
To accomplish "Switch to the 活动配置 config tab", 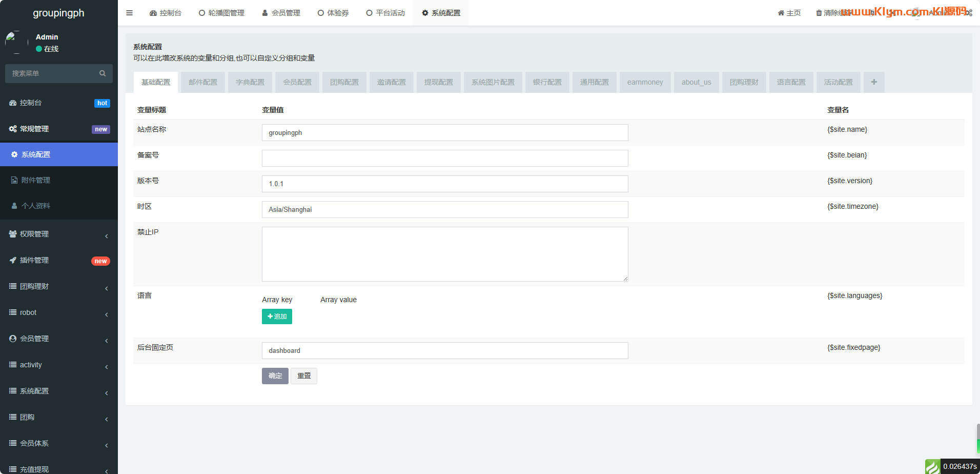I will click(839, 82).
